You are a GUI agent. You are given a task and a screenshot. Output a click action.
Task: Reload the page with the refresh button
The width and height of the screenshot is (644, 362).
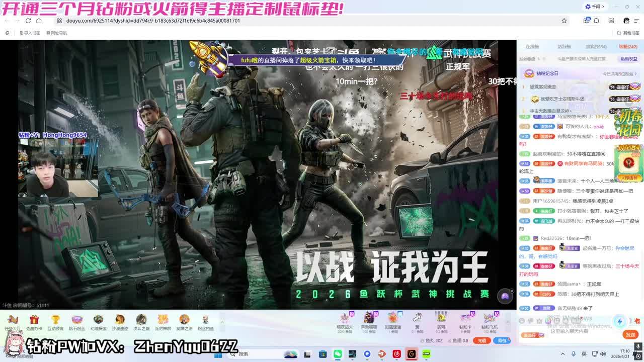coord(28,21)
